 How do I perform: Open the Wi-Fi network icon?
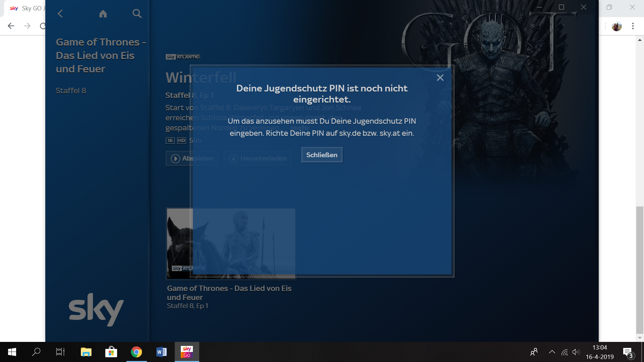tap(565, 352)
